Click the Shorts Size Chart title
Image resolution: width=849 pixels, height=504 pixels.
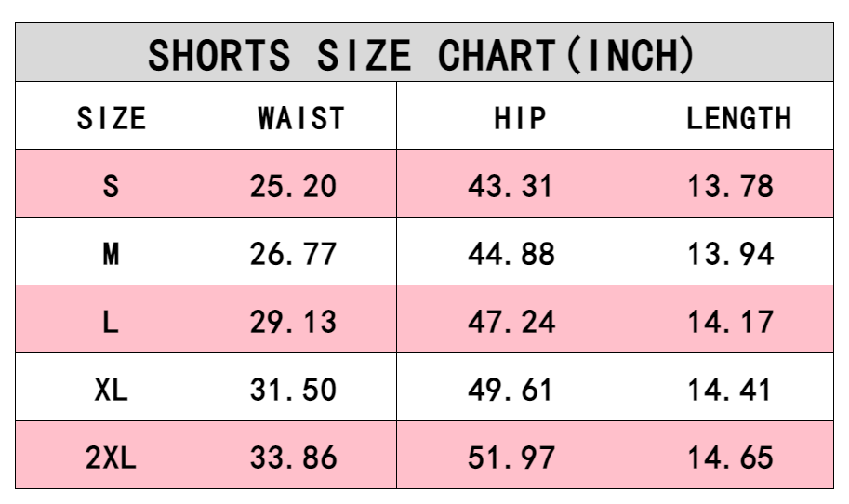(x=423, y=56)
